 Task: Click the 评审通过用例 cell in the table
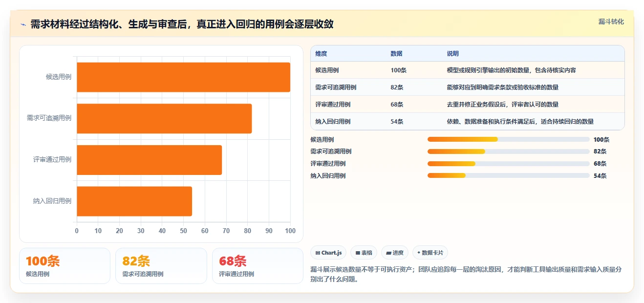coord(333,105)
